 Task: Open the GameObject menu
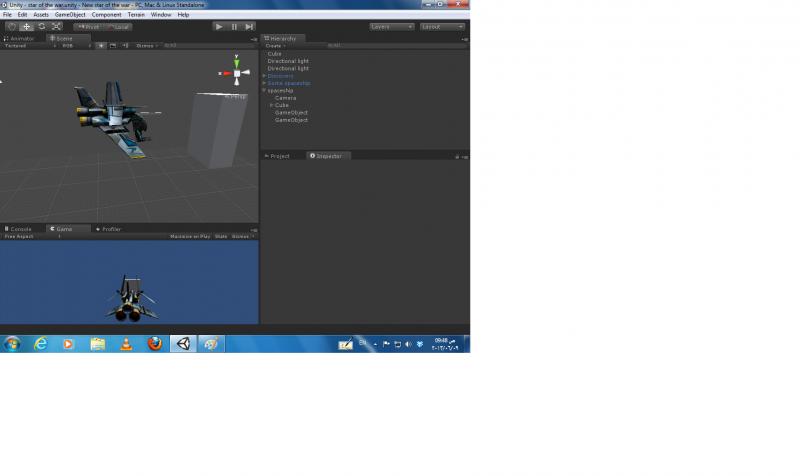[70, 15]
